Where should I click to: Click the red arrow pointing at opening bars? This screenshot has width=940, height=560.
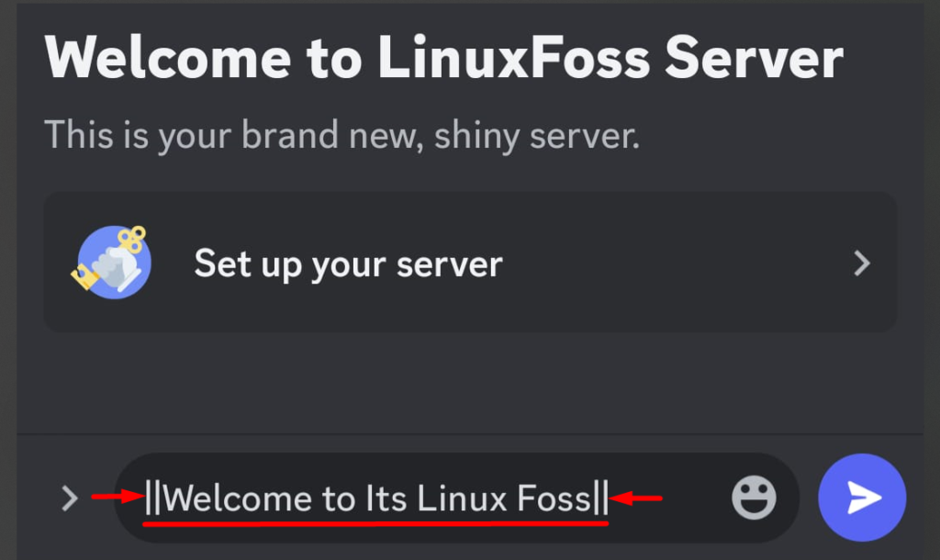[118, 497]
